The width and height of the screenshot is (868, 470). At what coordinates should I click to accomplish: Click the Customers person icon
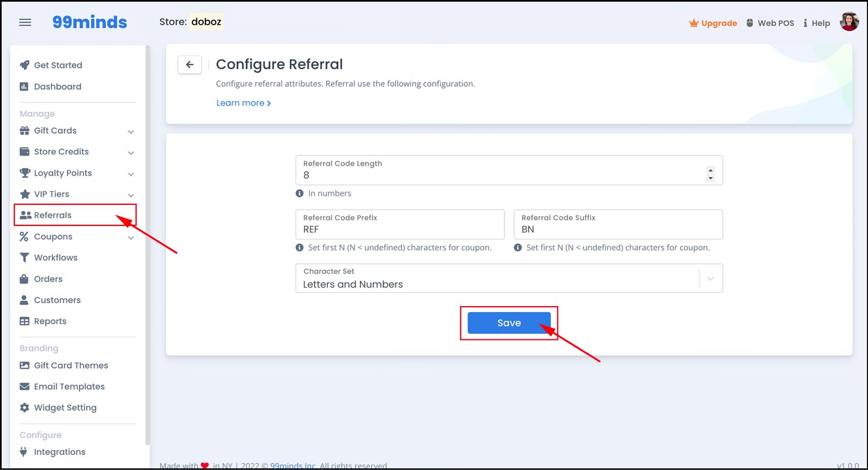24,300
